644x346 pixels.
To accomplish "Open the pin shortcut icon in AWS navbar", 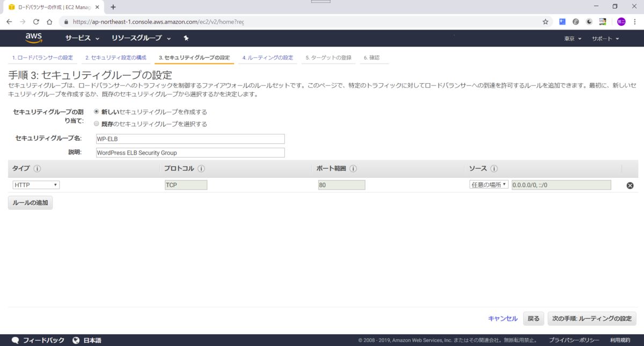I will (x=185, y=38).
